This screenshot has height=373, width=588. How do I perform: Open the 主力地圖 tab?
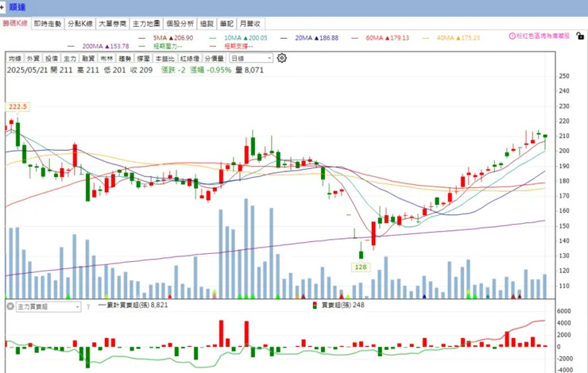click(x=146, y=24)
